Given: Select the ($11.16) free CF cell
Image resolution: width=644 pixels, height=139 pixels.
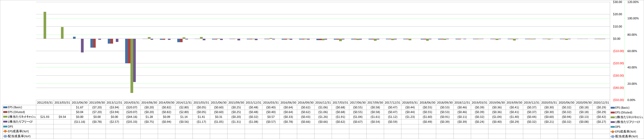Looking at the screenshot, I should pos(79,122).
